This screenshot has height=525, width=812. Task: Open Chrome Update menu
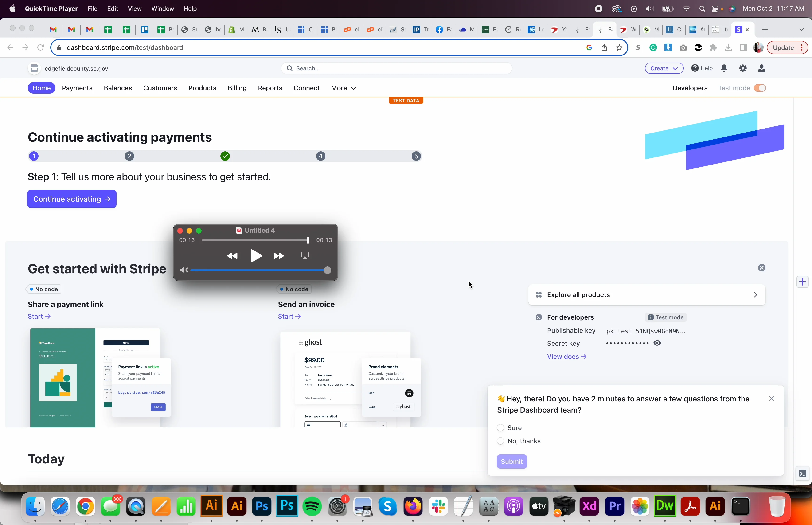787,48
